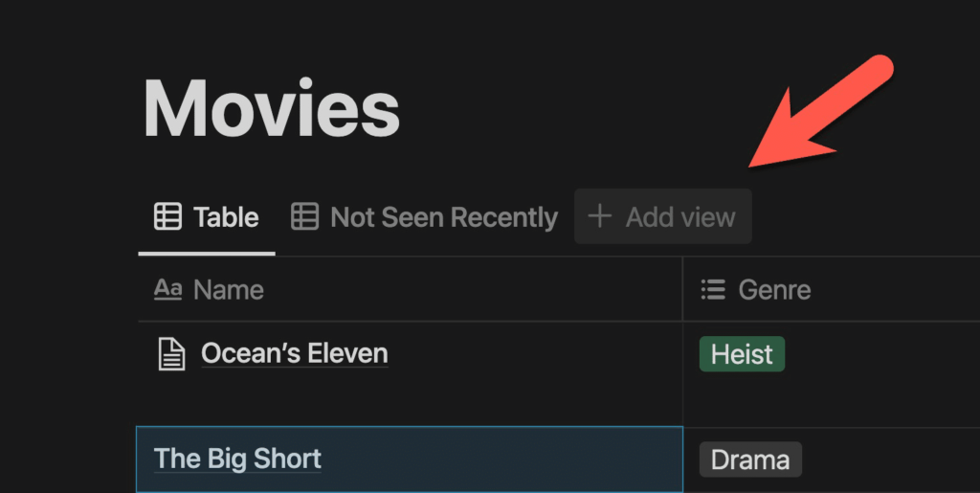This screenshot has width=980, height=493.
Task: Open the Ocean's Eleven page link
Action: (295, 353)
